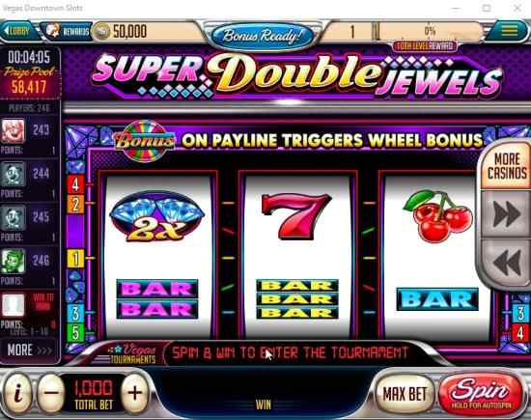Click the coin balance icon
The height and width of the screenshot is (420, 531).
[x=101, y=32]
